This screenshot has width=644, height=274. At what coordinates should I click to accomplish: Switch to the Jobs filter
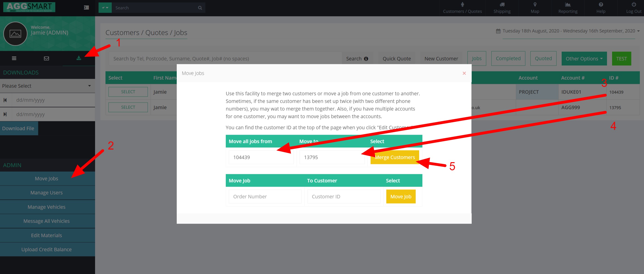(x=477, y=58)
